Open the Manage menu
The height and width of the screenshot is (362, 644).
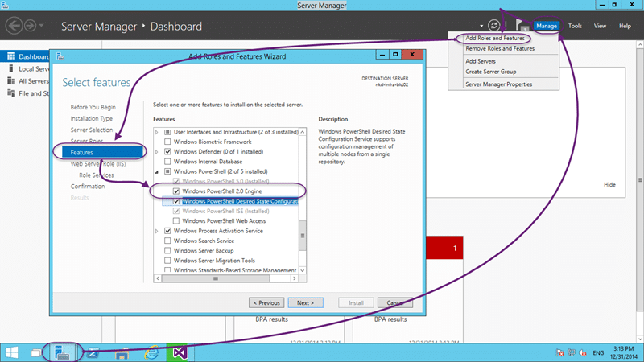(547, 26)
